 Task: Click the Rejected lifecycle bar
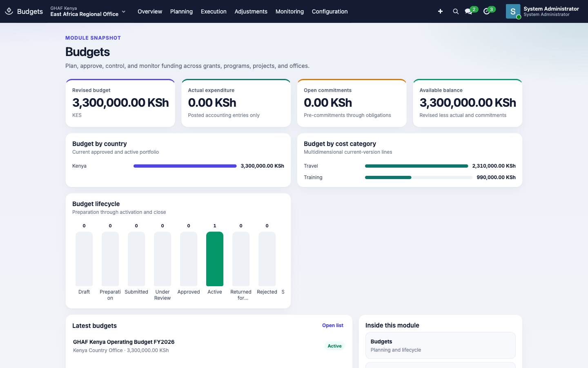pyautogui.click(x=267, y=259)
